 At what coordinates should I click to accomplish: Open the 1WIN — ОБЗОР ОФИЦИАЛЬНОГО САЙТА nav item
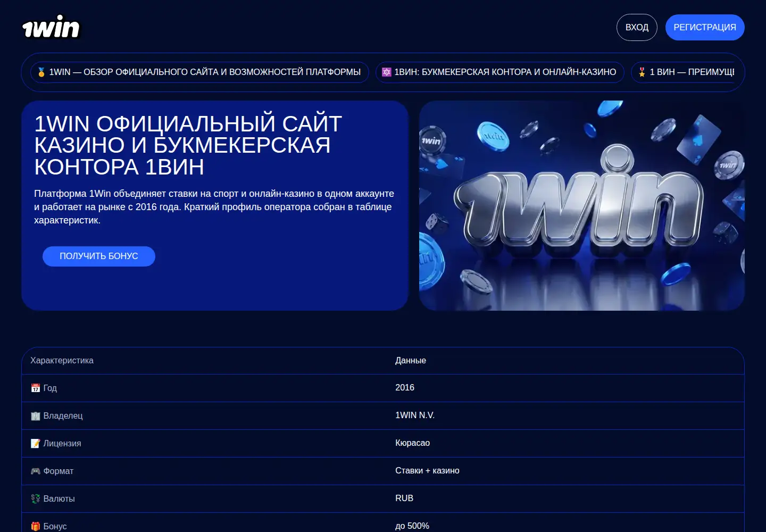click(x=200, y=72)
